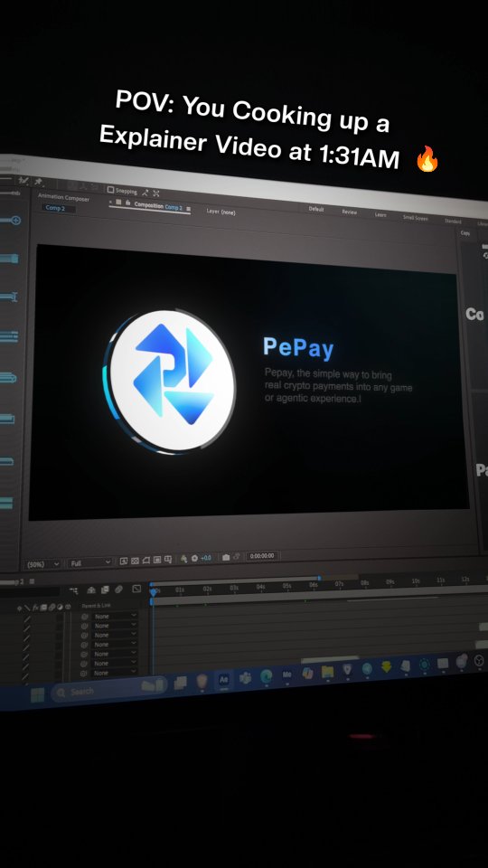Open File Explorer from the taskbar
Image resolution: width=488 pixels, height=868 pixels.
(327, 672)
